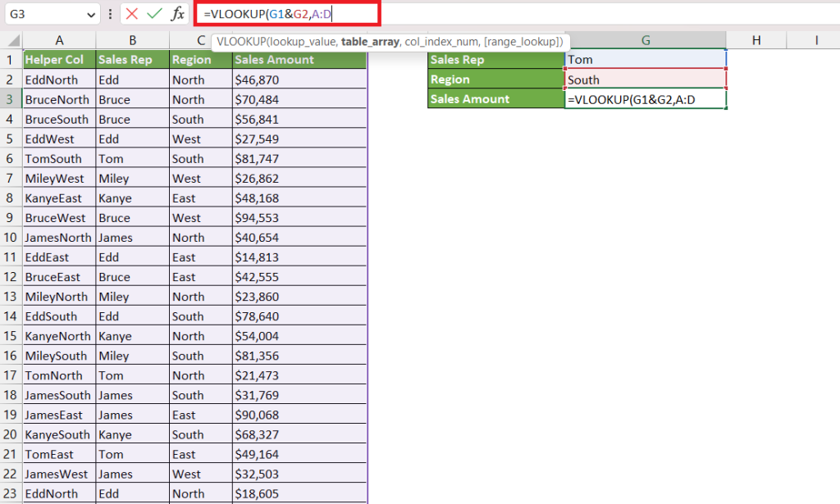
Task: Click the row 10 header
Action: pyautogui.click(x=9, y=237)
